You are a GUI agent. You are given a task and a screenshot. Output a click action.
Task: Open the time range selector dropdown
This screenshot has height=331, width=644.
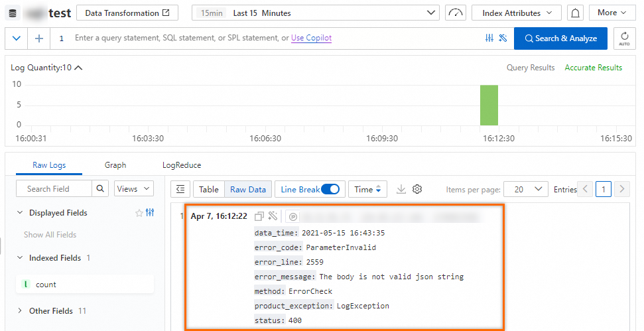tap(316, 13)
